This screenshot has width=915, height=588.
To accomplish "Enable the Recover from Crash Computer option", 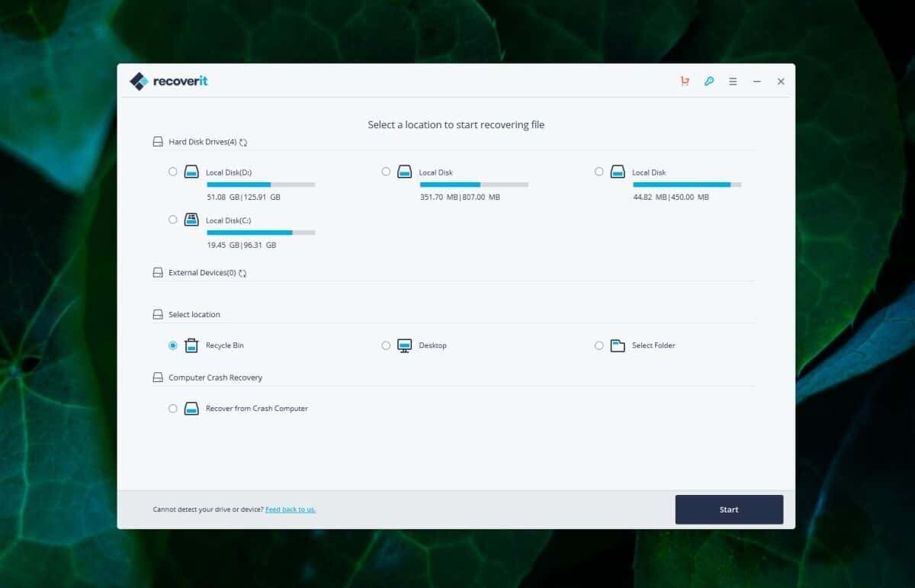I will coord(173,408).
